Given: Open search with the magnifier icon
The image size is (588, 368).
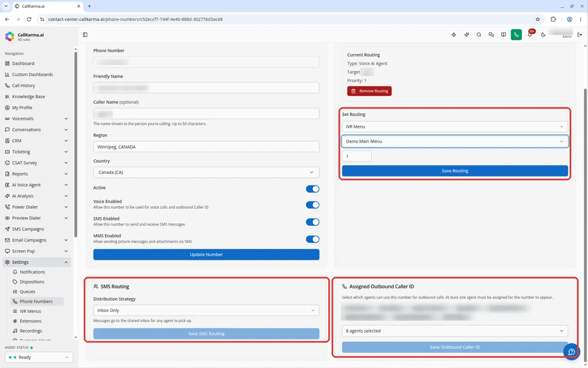Looking at the screenshot, I should pyautogui.click(x=479, y=35).
